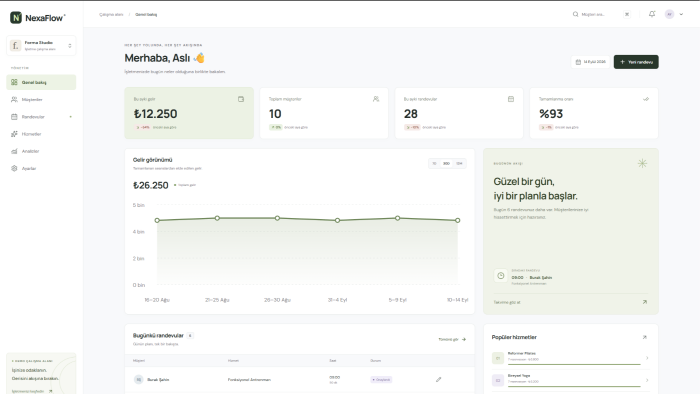Image resolution: width=700 pixels, height=394 pixels.
Task: Click the appointment count badge beside Bugünkü randevular
Action: coord(190,336)
